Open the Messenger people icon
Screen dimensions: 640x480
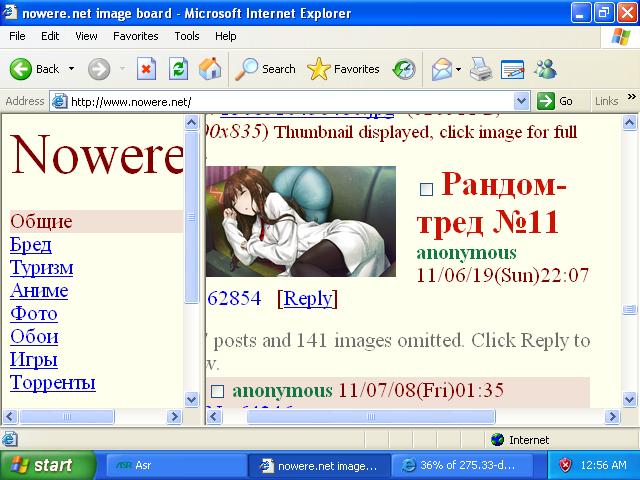[545, 69]
